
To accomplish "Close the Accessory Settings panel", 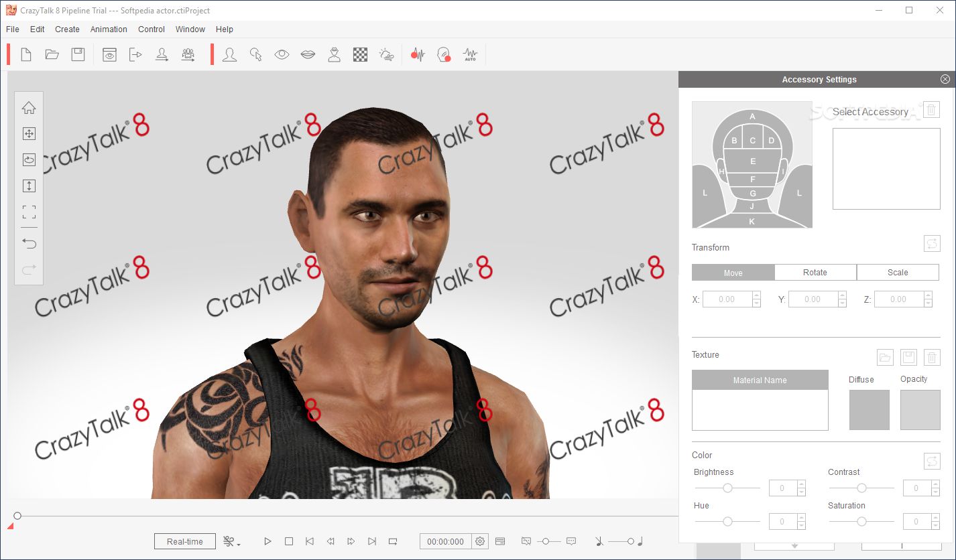I will click(945, 79).
